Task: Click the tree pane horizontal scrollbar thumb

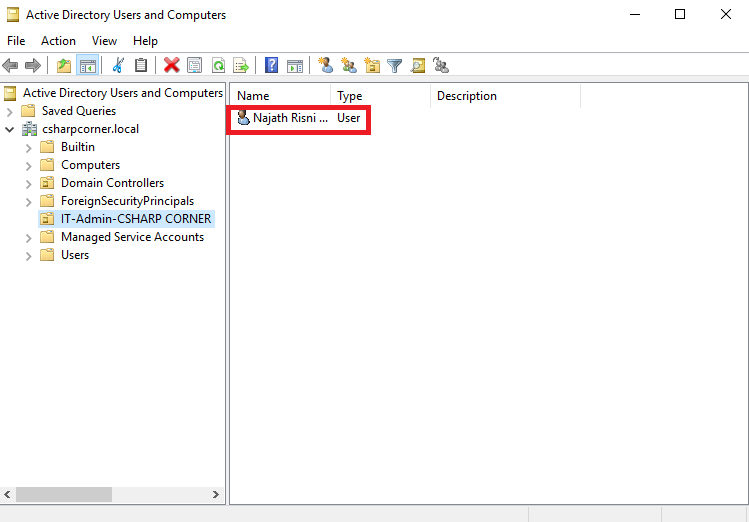Action: (x=64, y=494)
